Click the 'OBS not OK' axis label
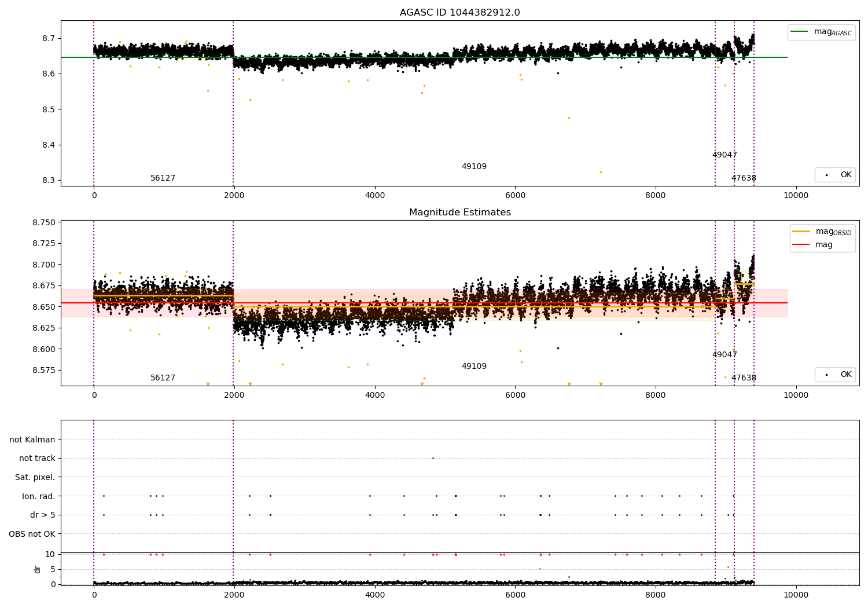Viewport: 868px width, 608px height. click(x=32, y=534)
